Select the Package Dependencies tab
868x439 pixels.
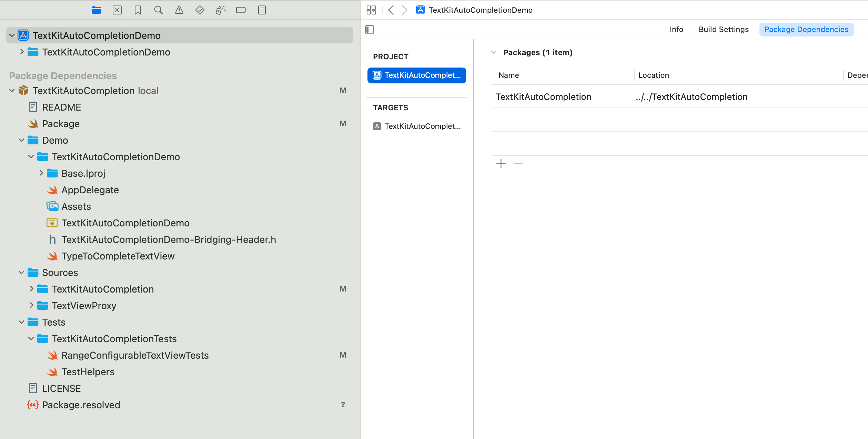[806, 30]
